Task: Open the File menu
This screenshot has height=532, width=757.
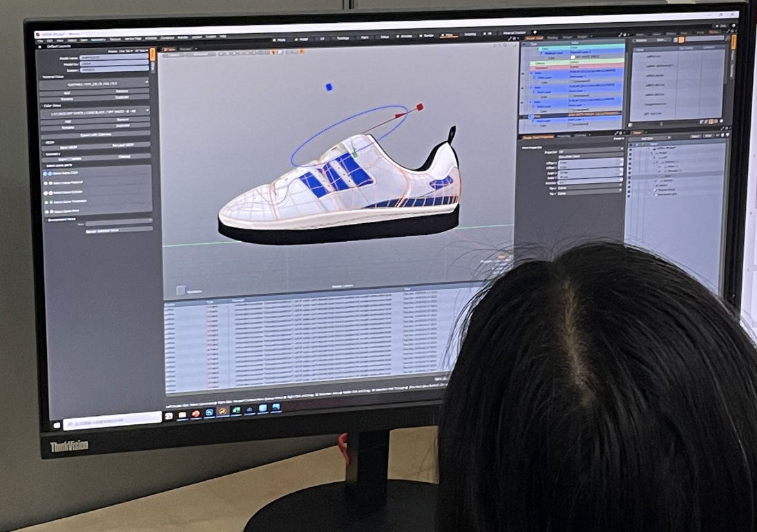Action: click(40, 40)
